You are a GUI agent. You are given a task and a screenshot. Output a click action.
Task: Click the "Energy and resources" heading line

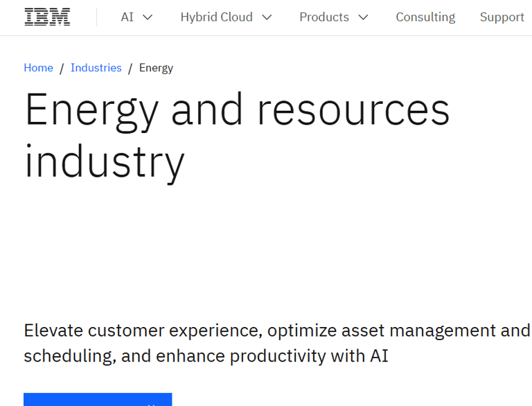coord(237,111)
